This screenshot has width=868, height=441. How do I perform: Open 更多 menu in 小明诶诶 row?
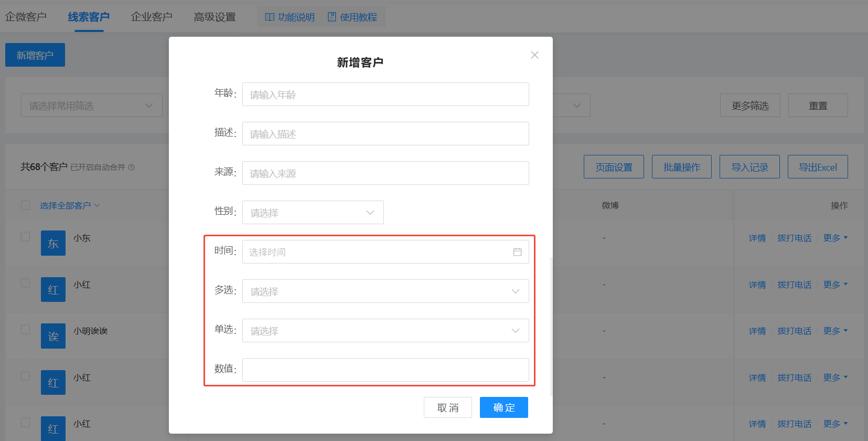(x=835, y=331)
